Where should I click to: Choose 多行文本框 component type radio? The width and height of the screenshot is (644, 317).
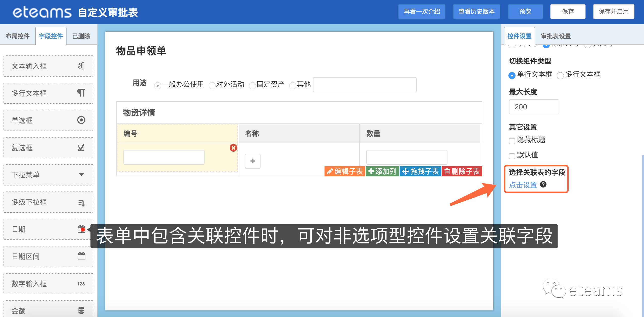[560, 75]
